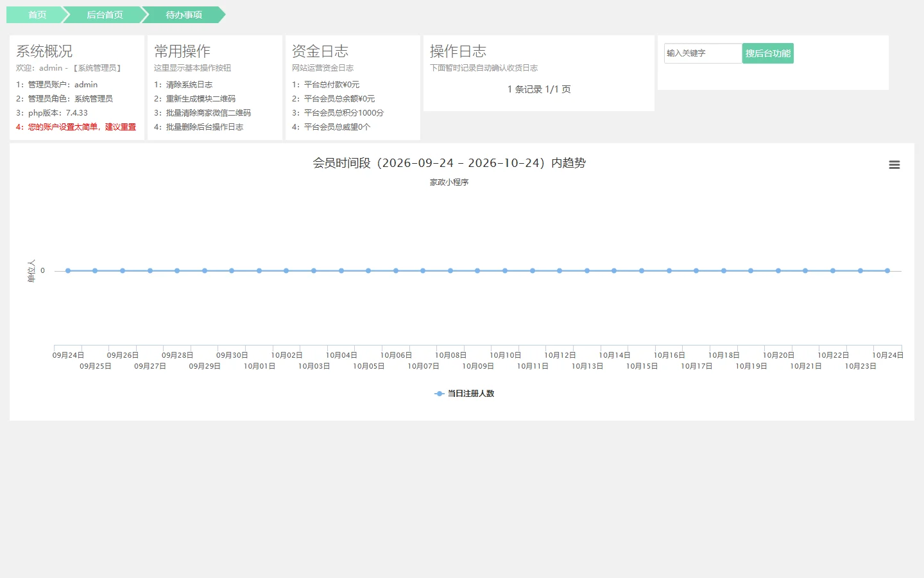Click the 系统概况 panel heading
The image size is (924, 578).
(x=44, y=51)
